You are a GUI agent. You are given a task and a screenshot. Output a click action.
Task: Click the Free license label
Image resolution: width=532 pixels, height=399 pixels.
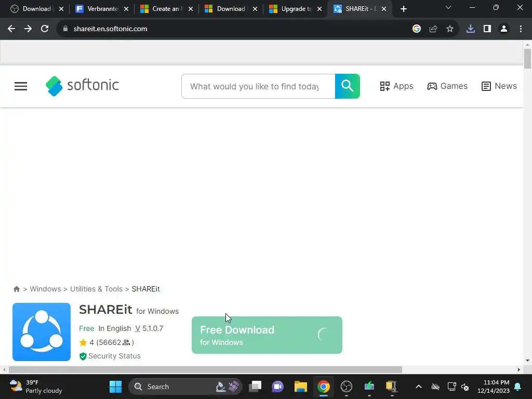(x=87, y=328)
